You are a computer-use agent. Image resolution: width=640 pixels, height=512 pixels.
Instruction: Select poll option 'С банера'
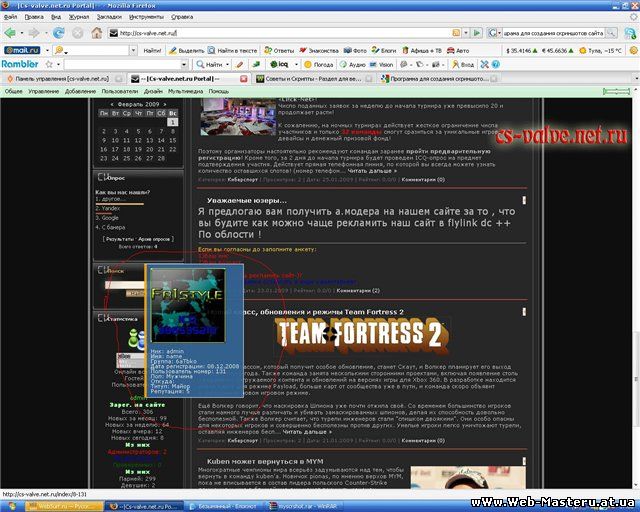[110, 226]
